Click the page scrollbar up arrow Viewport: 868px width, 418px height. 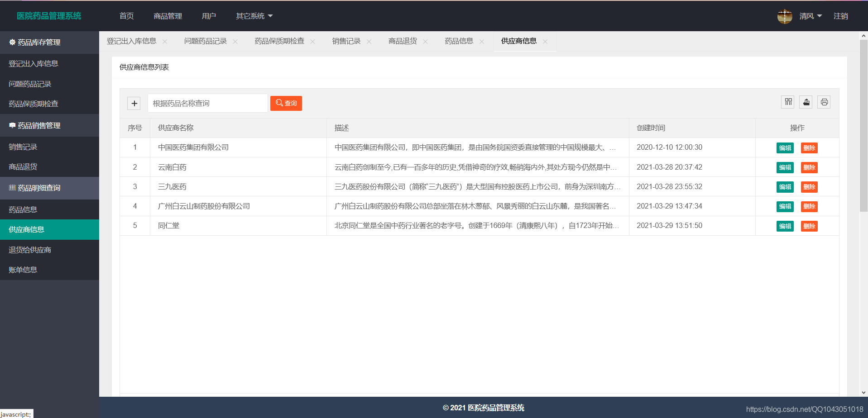[x=864, y=35]
